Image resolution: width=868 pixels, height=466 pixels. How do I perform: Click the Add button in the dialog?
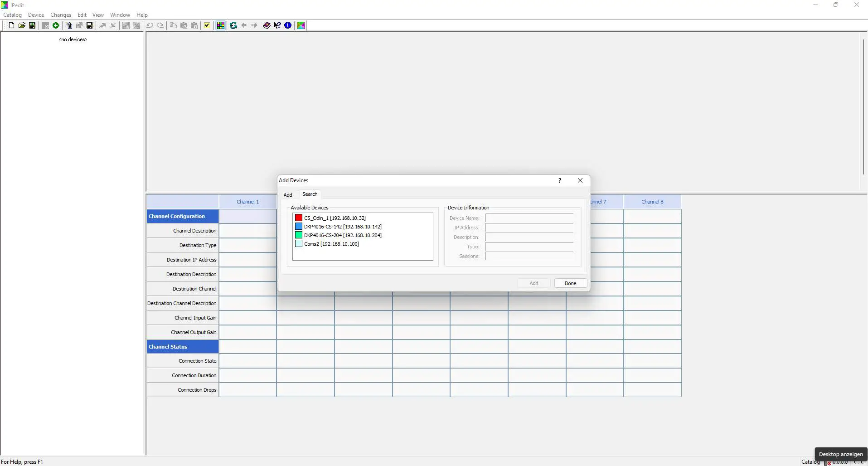(x=534, y=283)
